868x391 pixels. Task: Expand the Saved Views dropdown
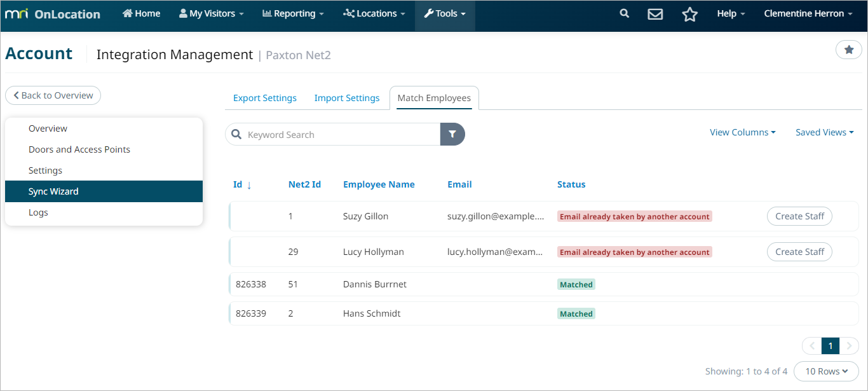824,132
